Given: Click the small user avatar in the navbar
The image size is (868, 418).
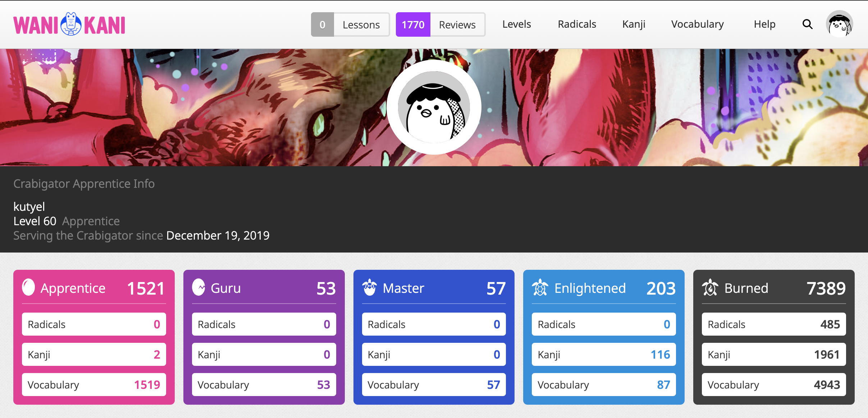Looking at the screenshot, I should pyautogui.click(x=839, y=24).
